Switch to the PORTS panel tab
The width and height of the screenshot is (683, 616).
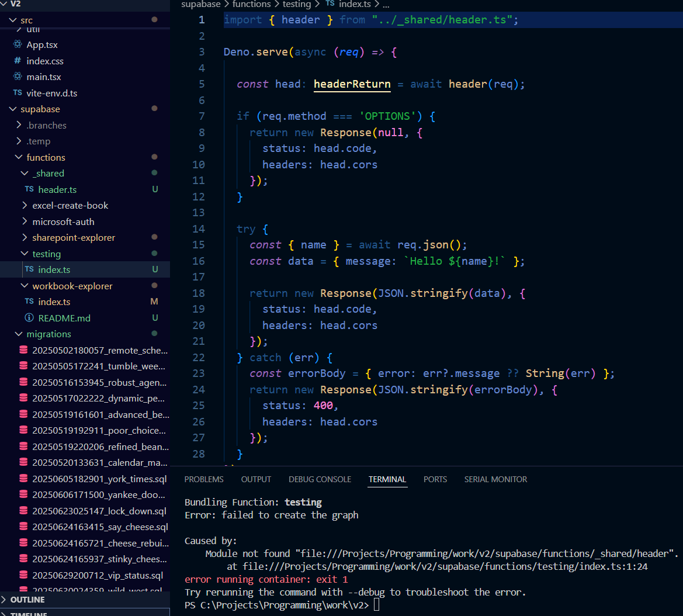click(x=435, y=479)
